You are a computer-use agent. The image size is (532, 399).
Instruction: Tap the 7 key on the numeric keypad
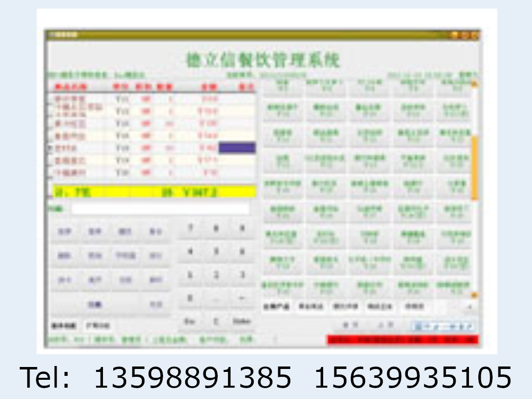click(191, 229)
